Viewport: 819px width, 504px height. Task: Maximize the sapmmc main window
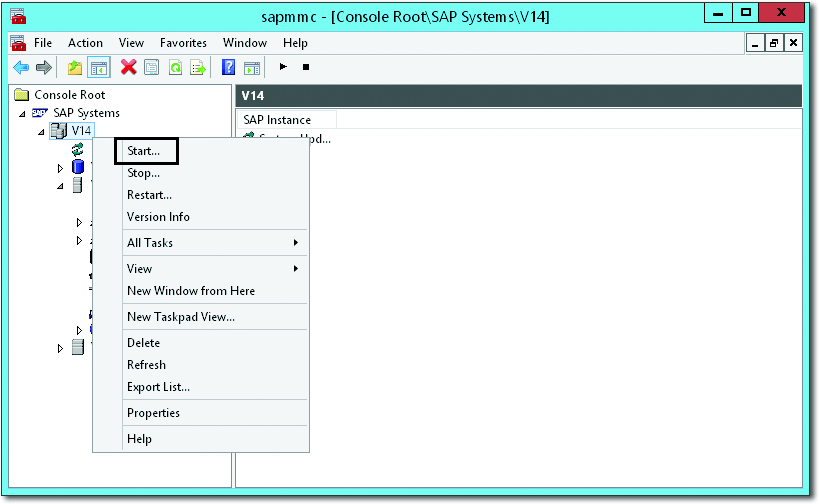pos(746,13)
